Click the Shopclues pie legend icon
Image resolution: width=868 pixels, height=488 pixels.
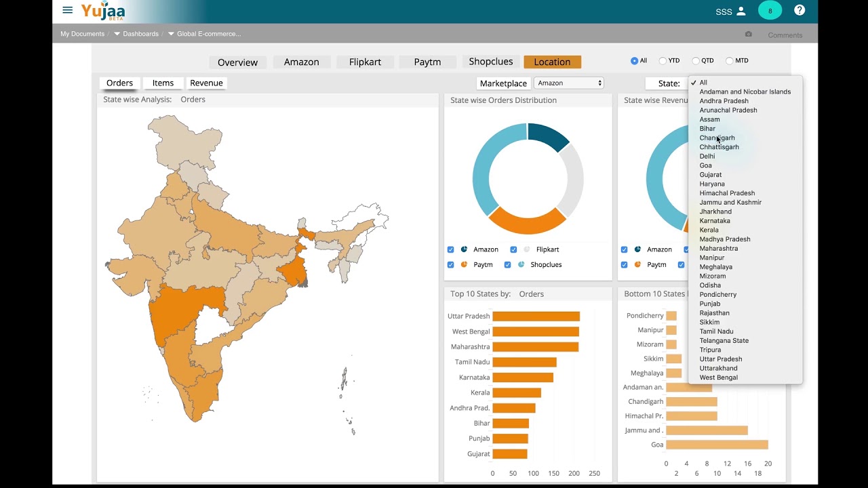click(x=521, y=264)
